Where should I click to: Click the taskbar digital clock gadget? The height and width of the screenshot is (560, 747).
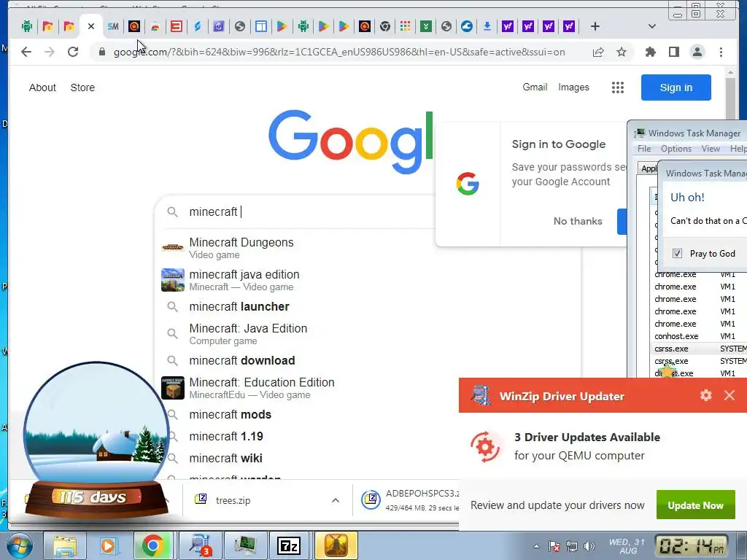coord(692,547)
